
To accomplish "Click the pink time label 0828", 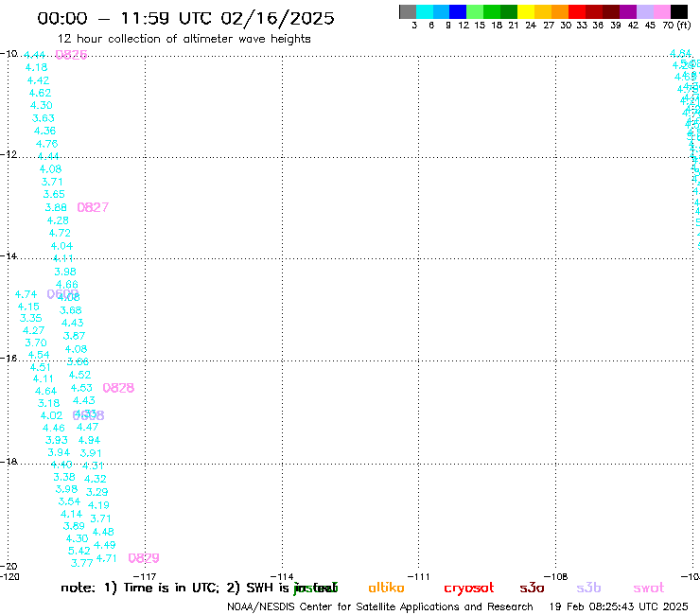I will (x=118, y=388).
